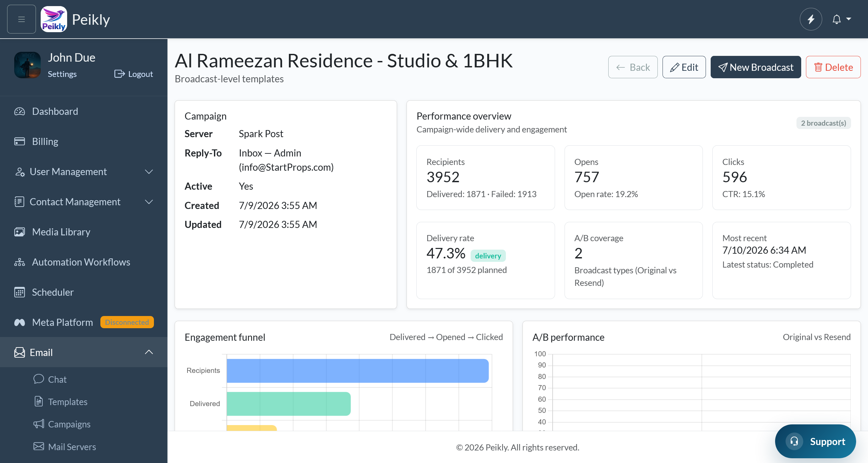868x463 pixels.
Task: Delete this campaign
Action: tap(833, 67)
